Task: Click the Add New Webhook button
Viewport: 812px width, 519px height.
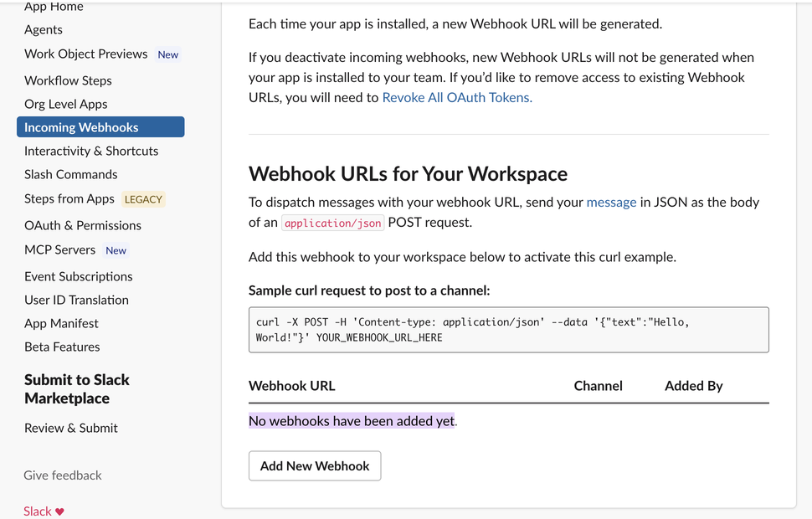Action: point(315,465)
